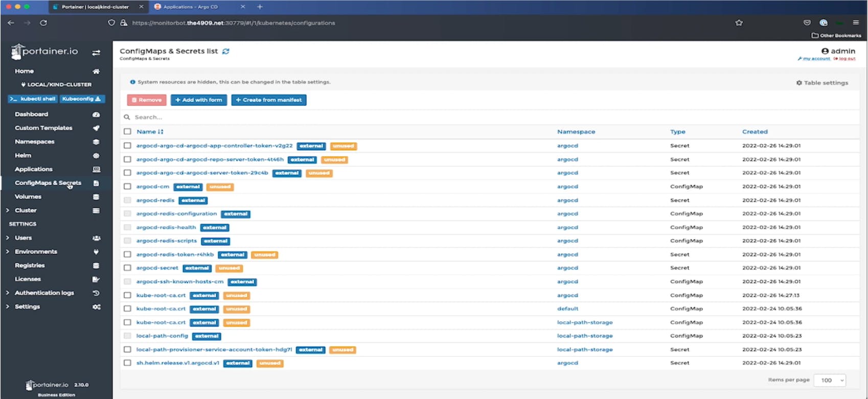868x399 pixels.
Task: Click the ConfigMaps & Secrets file icon
Action: tap(96, 183)
